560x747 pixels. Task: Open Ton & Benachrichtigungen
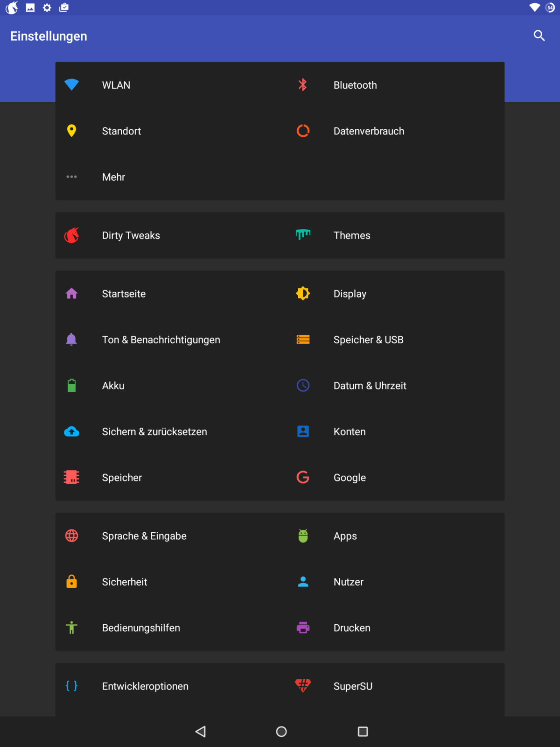click(x=161, y=340)
